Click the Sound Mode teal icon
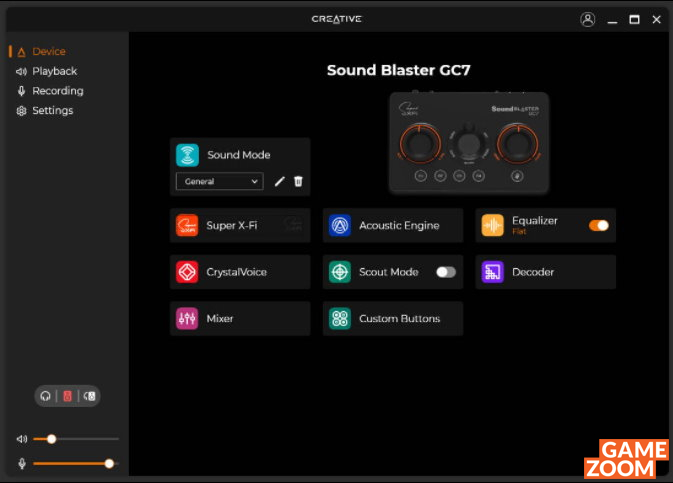The height and width of the screenshot is (483, 673). 187,155
